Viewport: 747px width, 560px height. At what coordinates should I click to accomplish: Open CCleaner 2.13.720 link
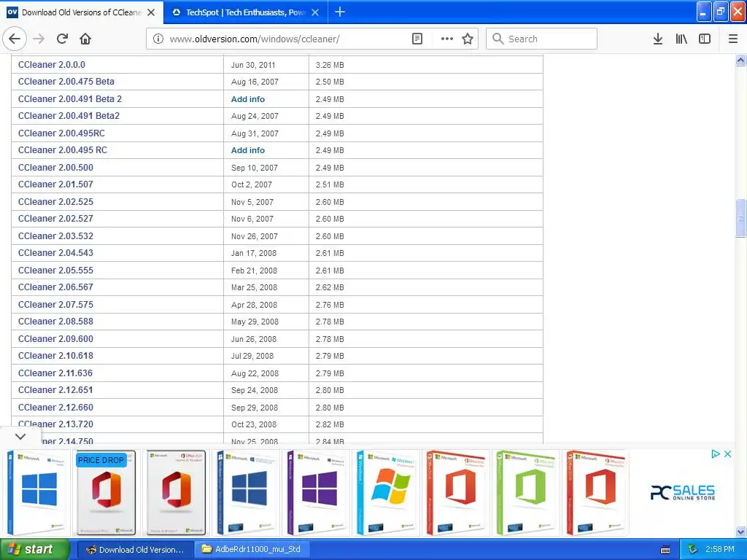click(55, 424)
